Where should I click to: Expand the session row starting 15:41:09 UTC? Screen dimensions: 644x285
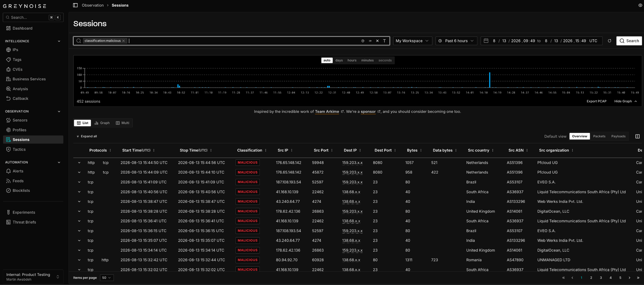click(x=79, y=182)
